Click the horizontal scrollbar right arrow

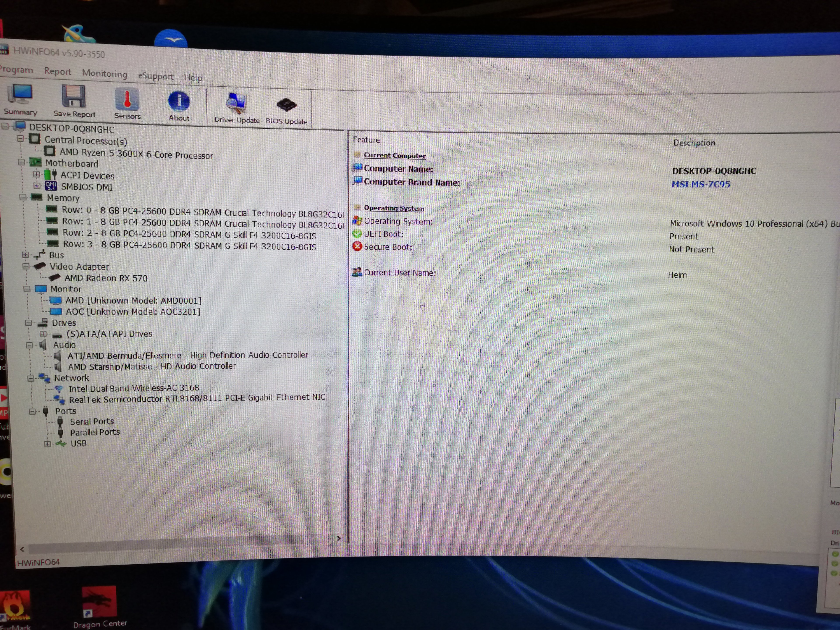point(339,539)
